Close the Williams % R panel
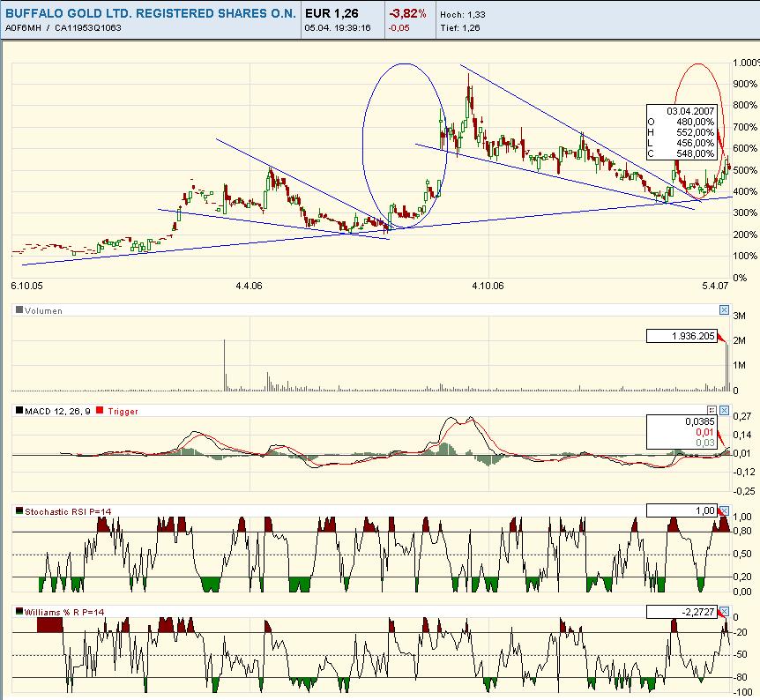 coord(724,611)
